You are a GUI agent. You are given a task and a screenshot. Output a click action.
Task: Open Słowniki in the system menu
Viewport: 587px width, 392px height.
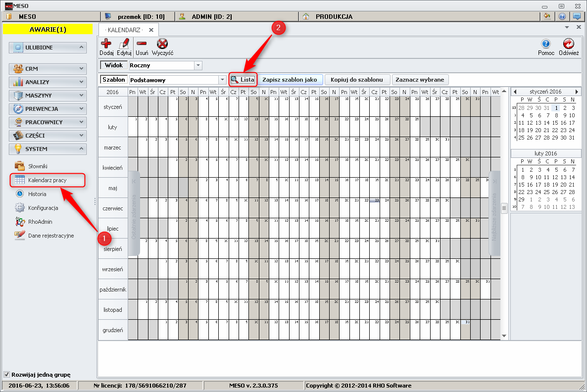tap(37, 166)
